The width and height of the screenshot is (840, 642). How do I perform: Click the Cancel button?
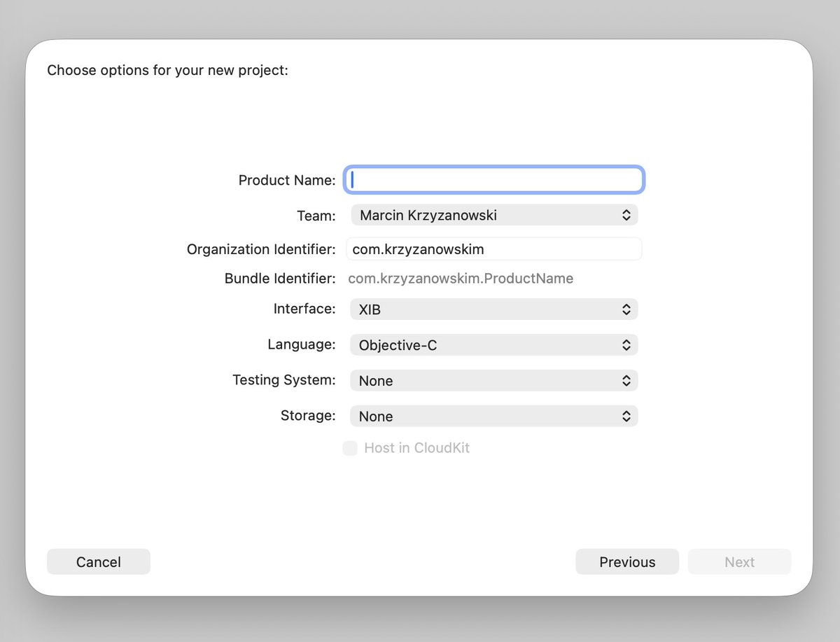(x=99, y=561)
